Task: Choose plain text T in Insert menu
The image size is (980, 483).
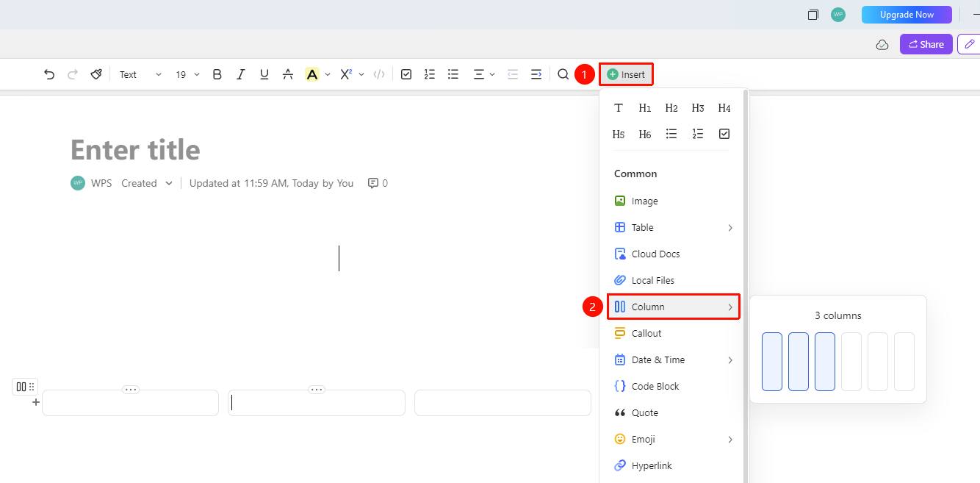Action: click(x=619, y=108)
